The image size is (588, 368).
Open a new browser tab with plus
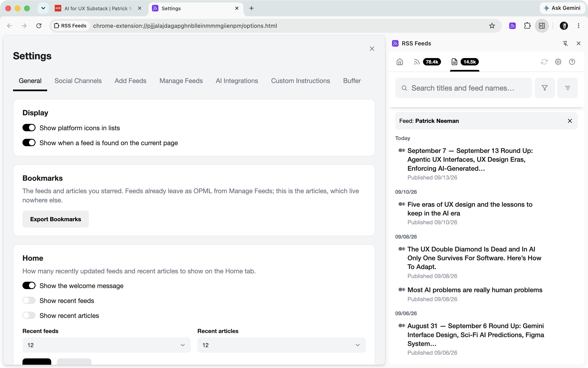pos(252,8)
